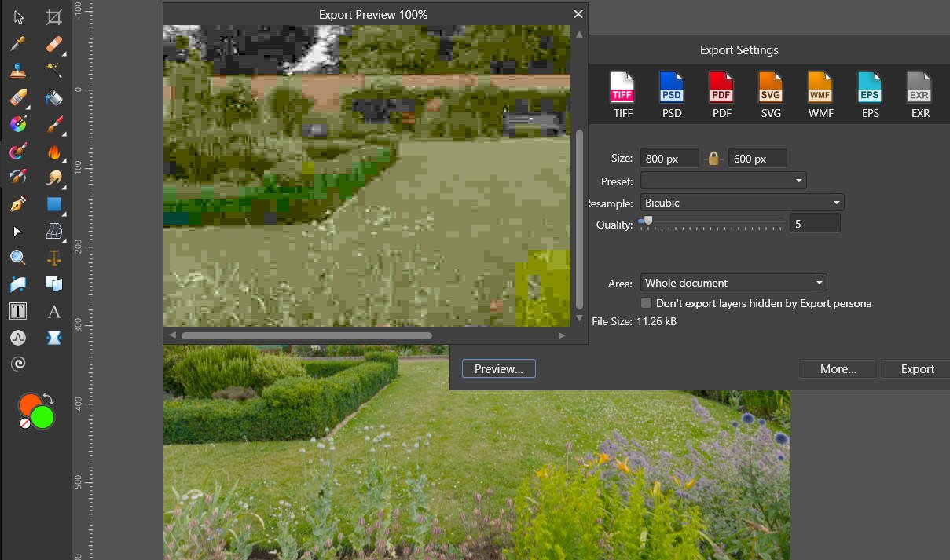Set no color with the slash circle
Viewport: 950px width, 560px height.
(x=25, y=423)
